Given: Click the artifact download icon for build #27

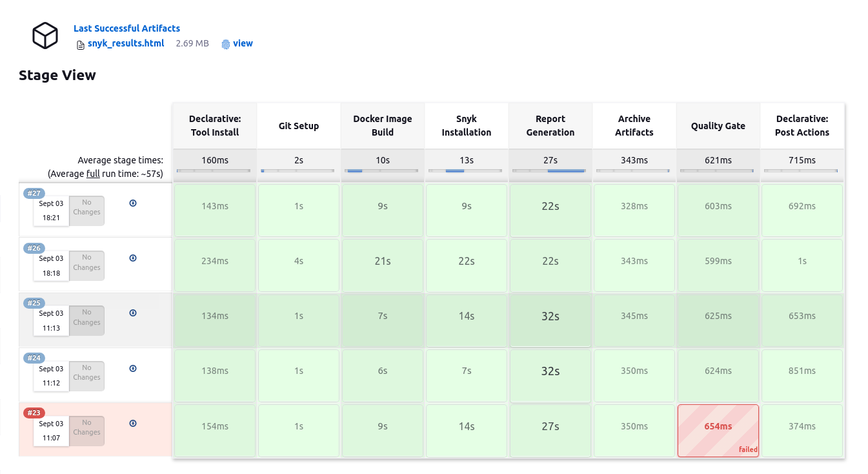Looking at the screenshot, I should coord(133,203).
